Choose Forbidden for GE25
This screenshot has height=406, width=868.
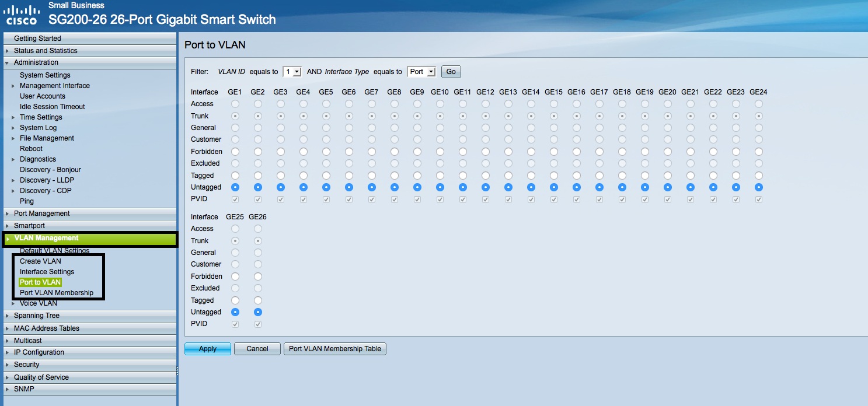click(x=235, y=276)
